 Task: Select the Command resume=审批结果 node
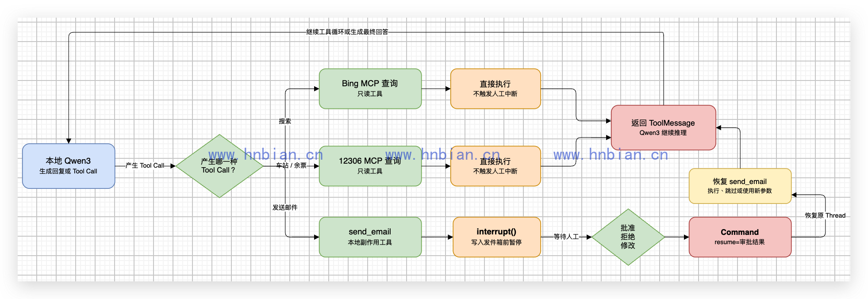click(x=740, y=237)
